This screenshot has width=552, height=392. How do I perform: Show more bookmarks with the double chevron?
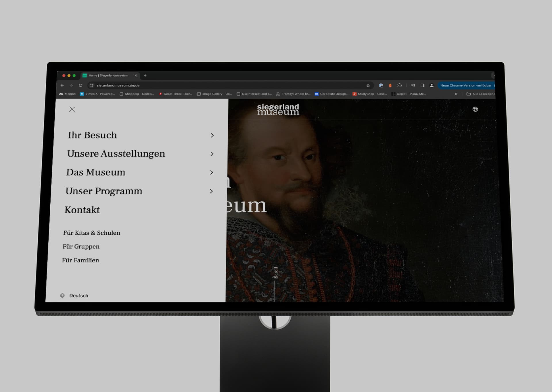(x=456, y=94)
